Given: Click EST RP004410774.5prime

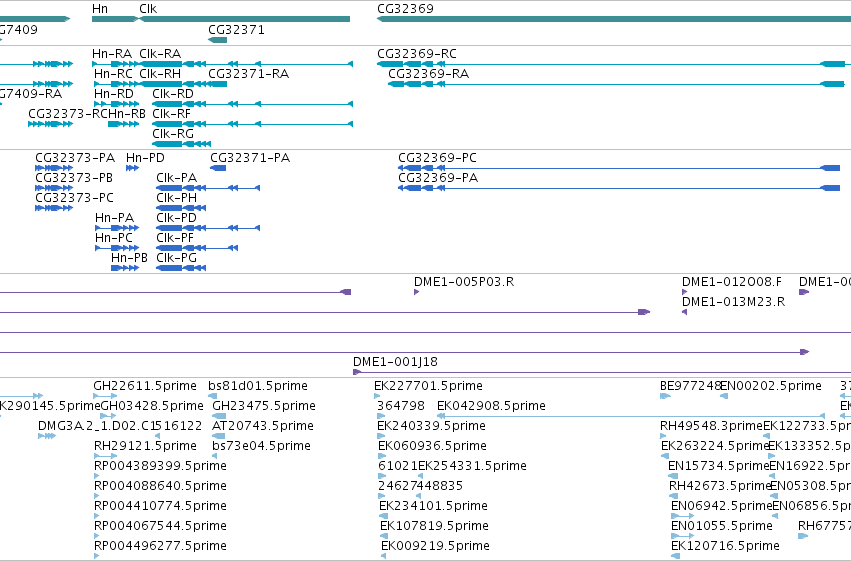Looking at the screenshot, I should click(161, 506).
